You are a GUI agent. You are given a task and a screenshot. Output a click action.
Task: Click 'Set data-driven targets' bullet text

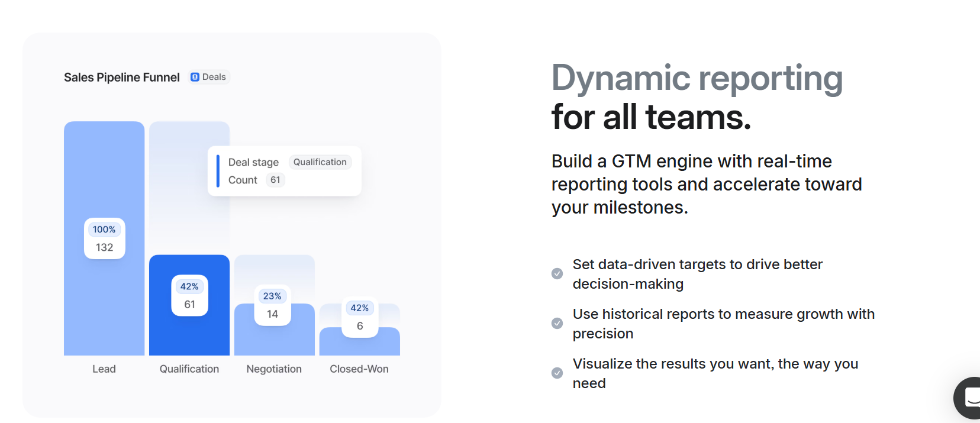coord(698,274)
